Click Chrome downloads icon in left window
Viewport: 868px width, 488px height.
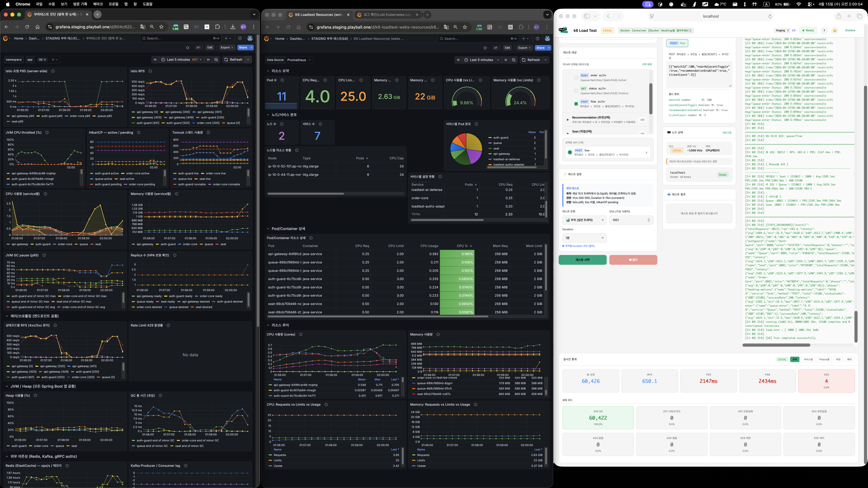(233, 27)
